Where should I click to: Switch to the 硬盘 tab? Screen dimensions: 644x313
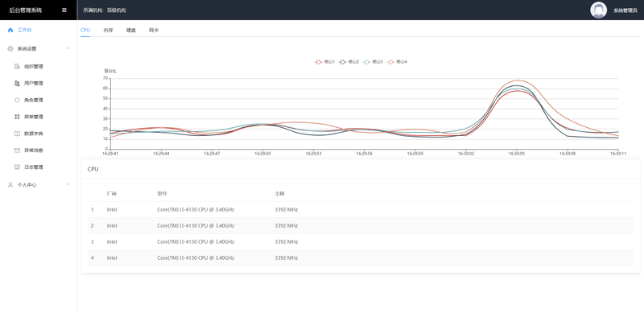click(131, 30)
